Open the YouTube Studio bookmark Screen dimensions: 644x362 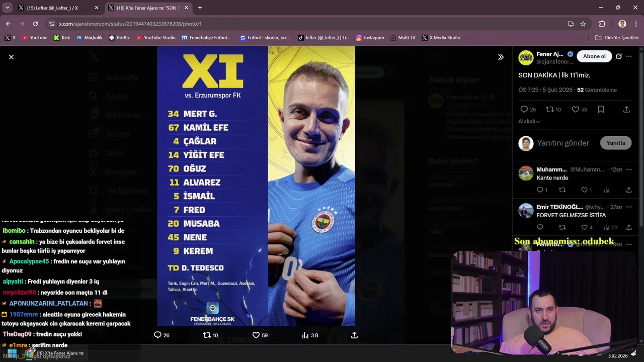point(155,38)
